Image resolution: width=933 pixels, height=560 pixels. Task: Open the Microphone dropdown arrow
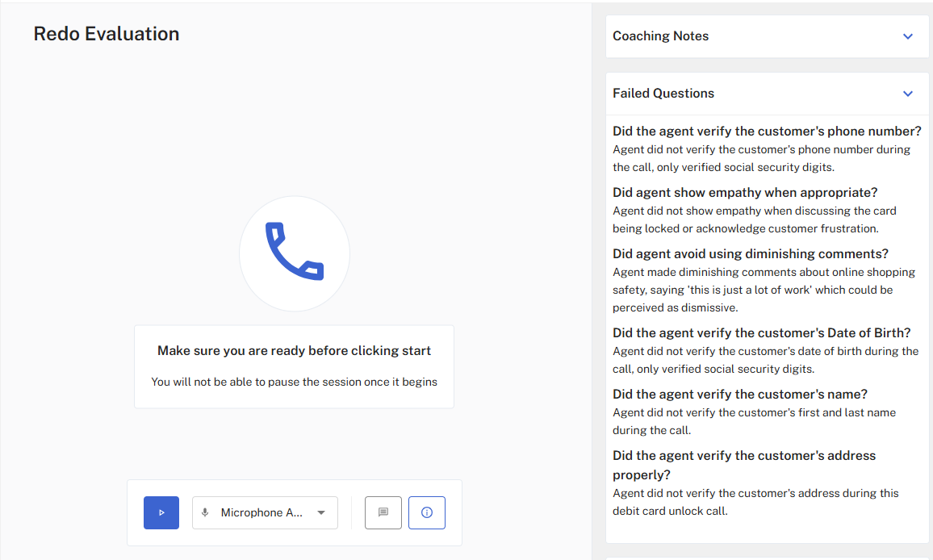(x=321, y=512)
